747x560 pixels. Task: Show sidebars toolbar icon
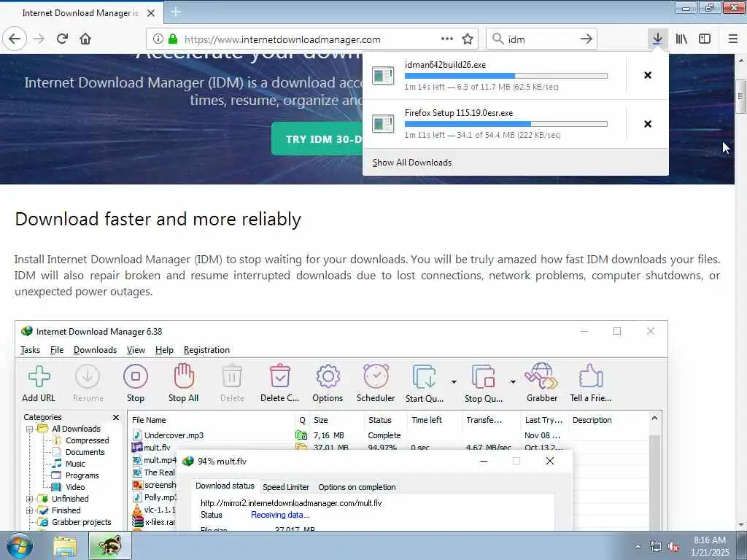coord(705,39)
